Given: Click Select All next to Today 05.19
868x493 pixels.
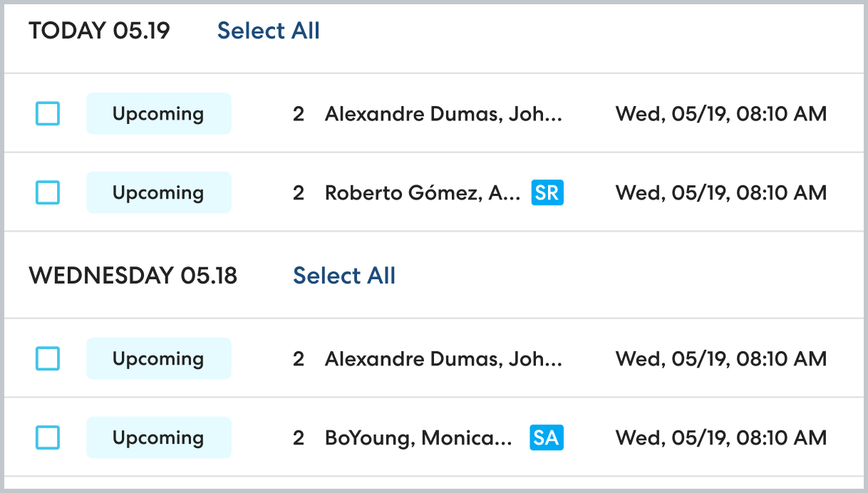Looking at the screenshot, I should coord(268,31).
